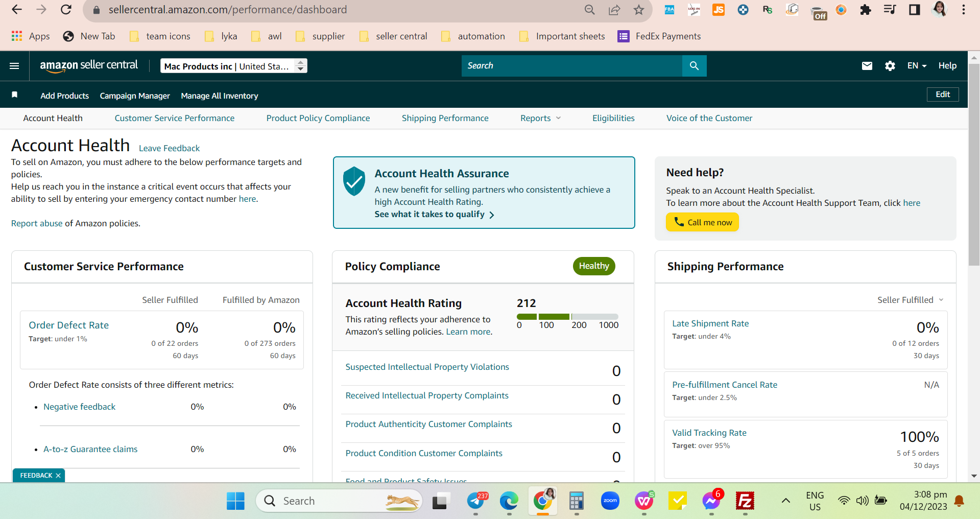Reload the page

tap(66, 10)
